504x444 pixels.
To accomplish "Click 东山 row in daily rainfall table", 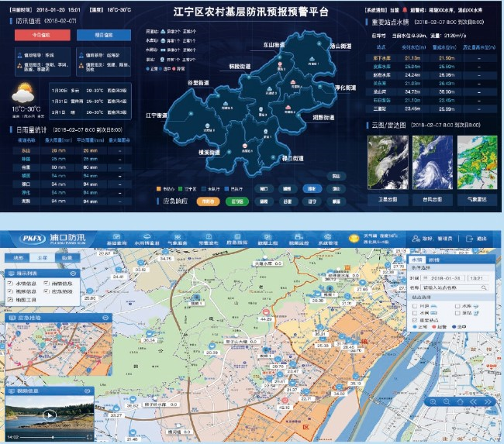I will (72, 150).
